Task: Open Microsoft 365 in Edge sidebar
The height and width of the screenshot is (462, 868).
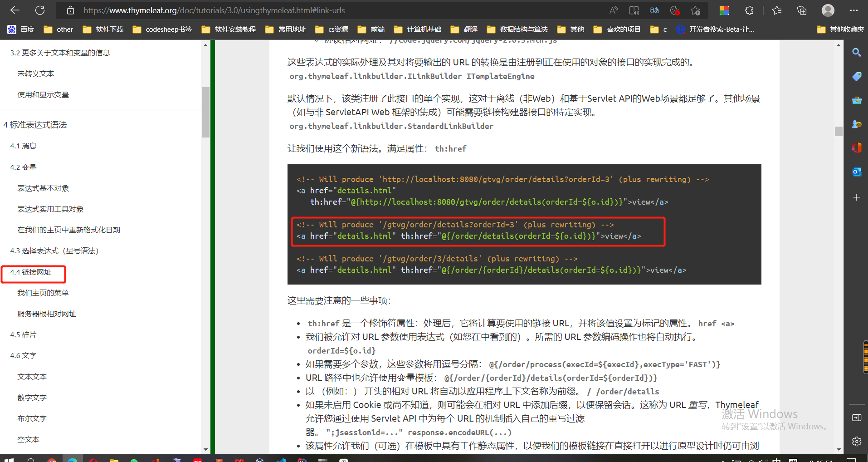Action: pos(856,148)
